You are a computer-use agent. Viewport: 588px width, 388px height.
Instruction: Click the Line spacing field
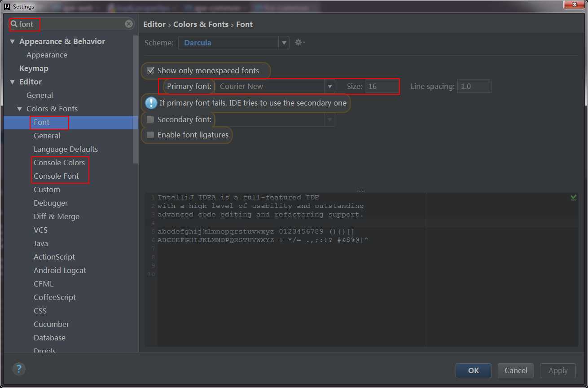(474, 86)
